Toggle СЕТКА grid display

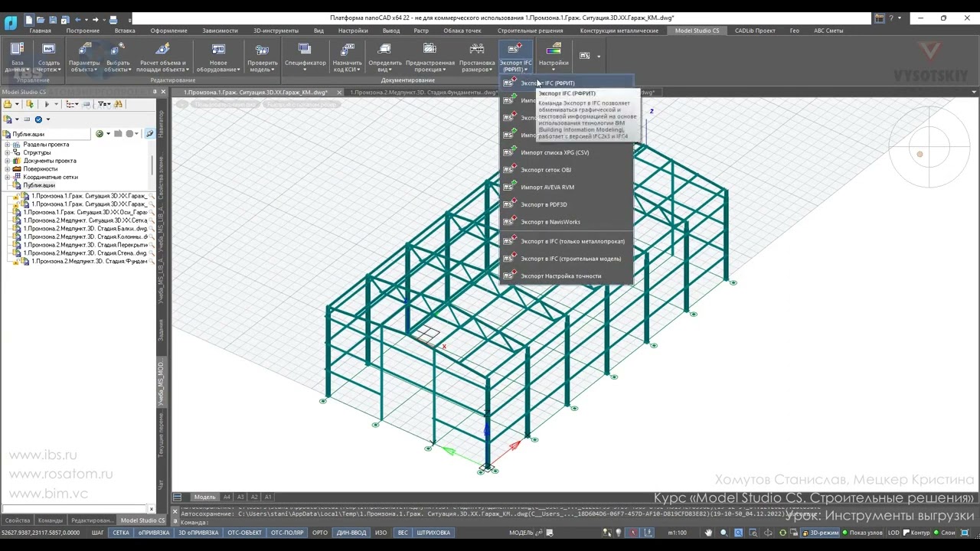coord(121,533)
